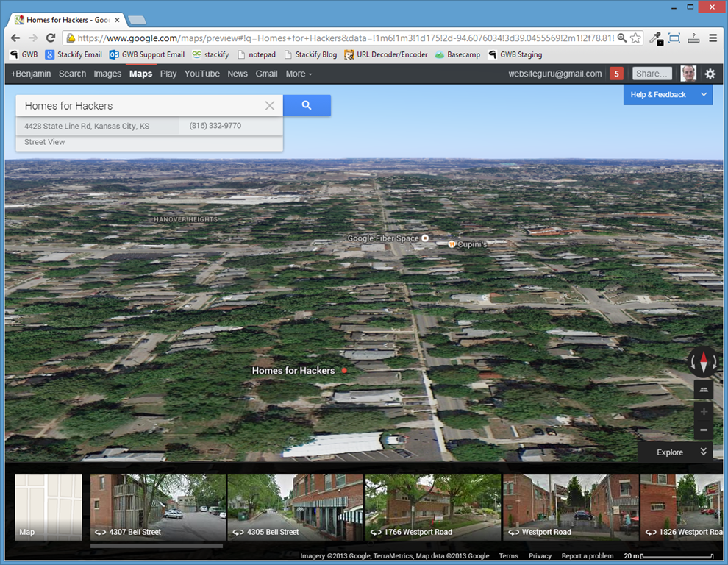Click the Share… button

(652, 74)
